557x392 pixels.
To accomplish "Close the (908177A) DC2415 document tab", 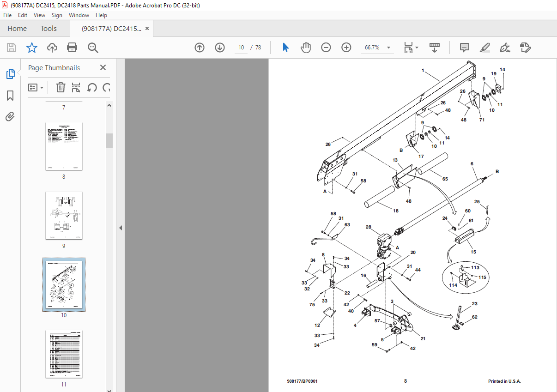I will coord(147,29).
